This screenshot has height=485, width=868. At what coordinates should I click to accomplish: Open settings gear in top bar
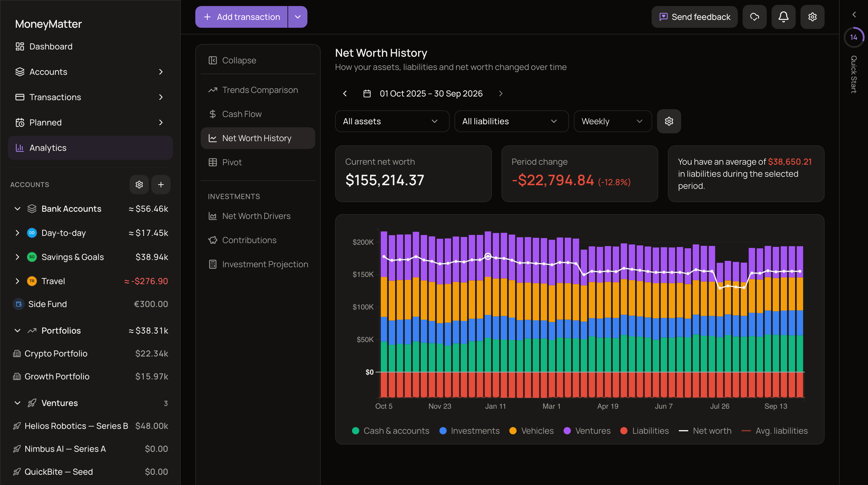[x=812, y=17]
